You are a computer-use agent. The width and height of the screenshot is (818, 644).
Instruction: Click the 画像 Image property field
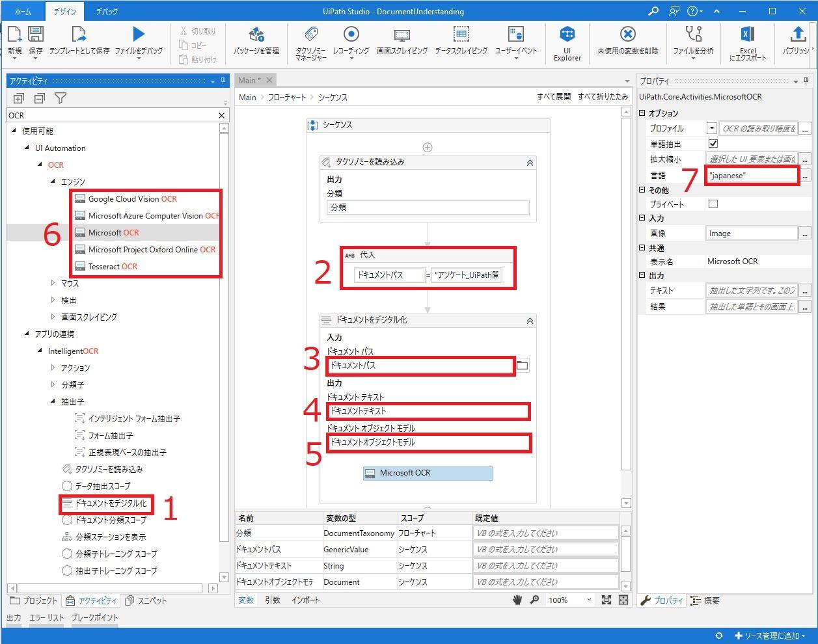(752, 233)
